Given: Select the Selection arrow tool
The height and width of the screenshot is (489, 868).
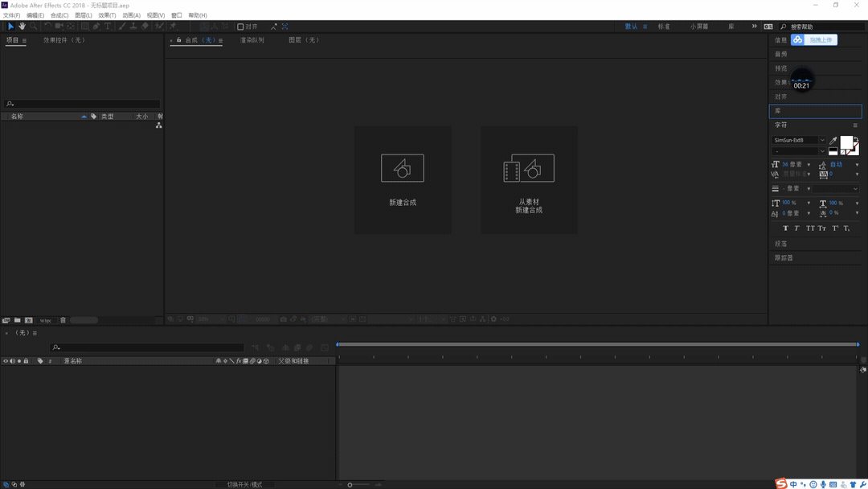Looking at the screenshot, I should pos(10,27).
